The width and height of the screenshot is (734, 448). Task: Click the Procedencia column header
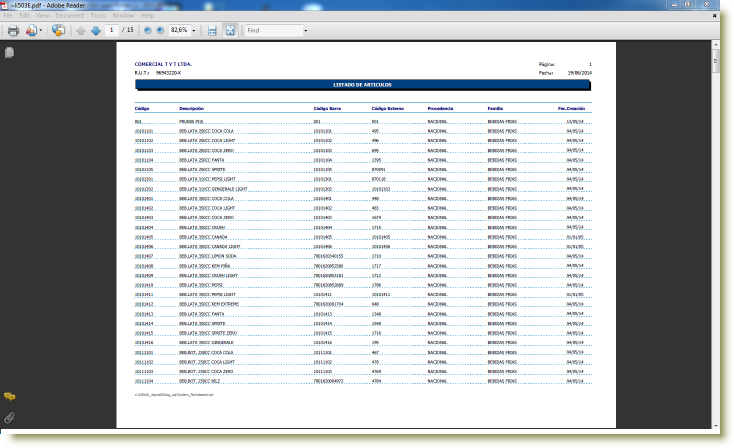[x=440, y=108]
